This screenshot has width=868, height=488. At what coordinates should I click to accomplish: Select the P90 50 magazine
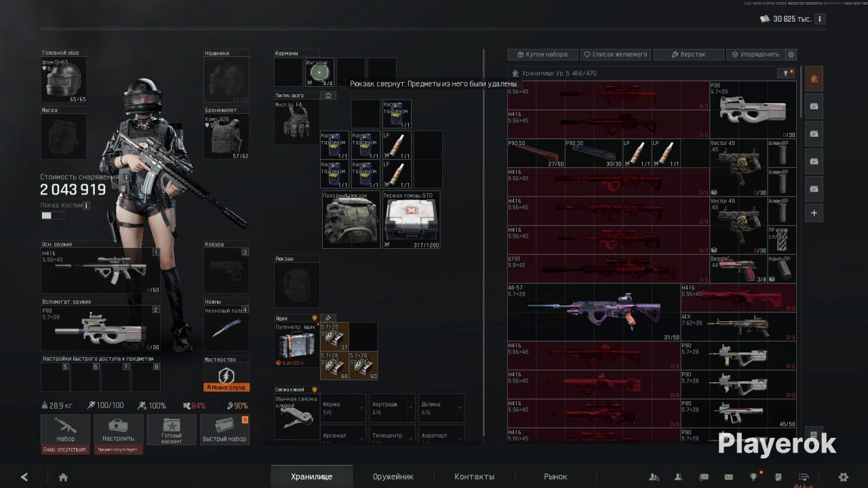click(536, 153)
